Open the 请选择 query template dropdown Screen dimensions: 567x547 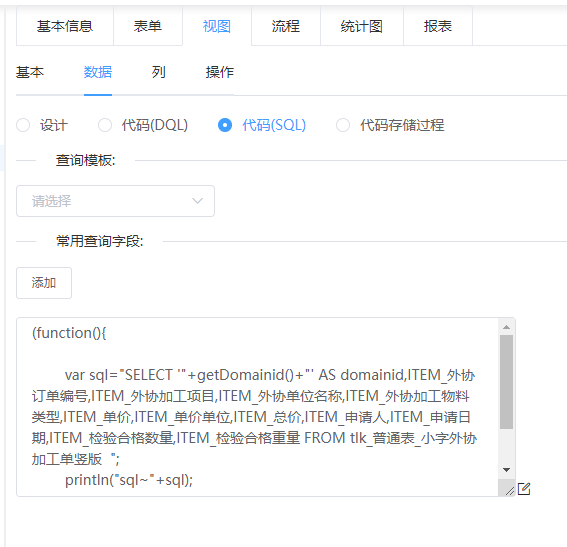click(115, 201)
